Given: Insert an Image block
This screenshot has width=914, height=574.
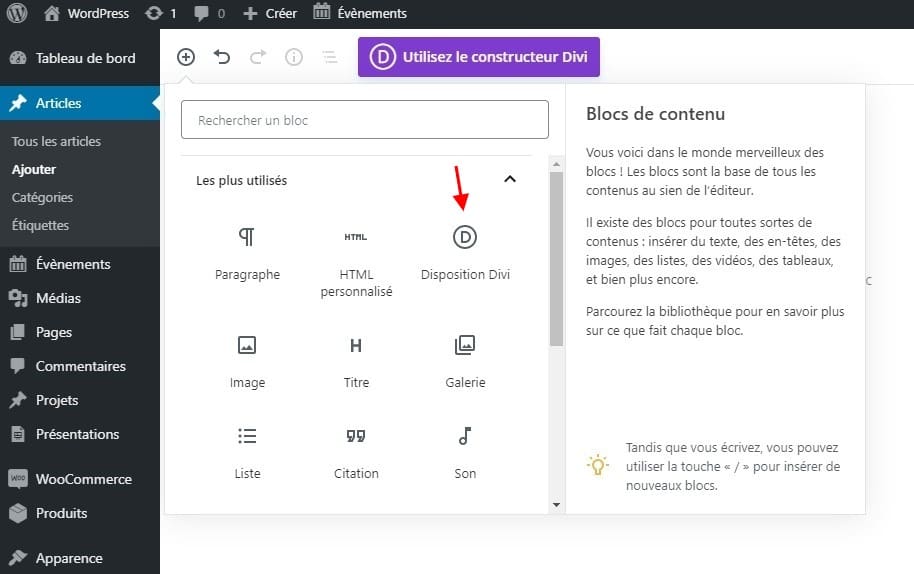Looking at the screenshot, I should pyautogui.click(x=247, y=361).
